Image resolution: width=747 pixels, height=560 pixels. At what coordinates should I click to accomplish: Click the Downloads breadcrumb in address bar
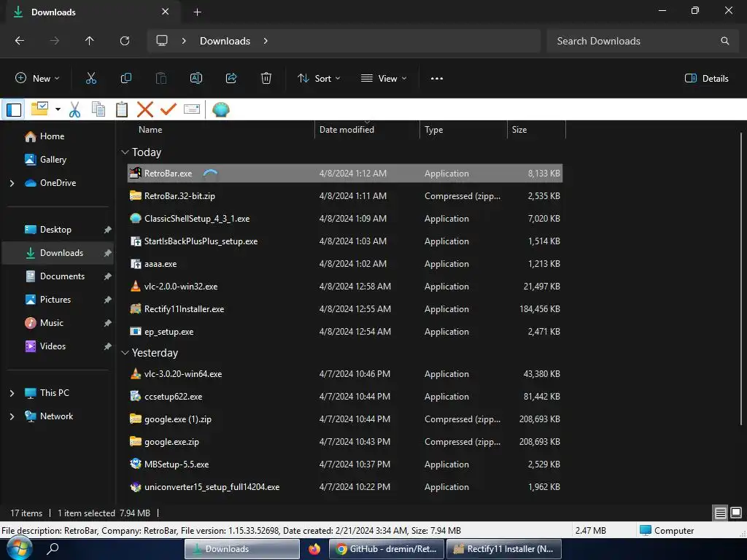click(225, 41)
